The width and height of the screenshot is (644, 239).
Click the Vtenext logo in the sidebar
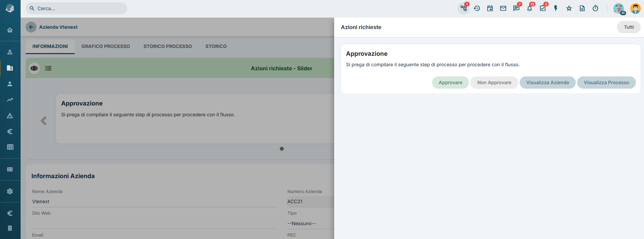pyautogui.click(x=10, y=8)
